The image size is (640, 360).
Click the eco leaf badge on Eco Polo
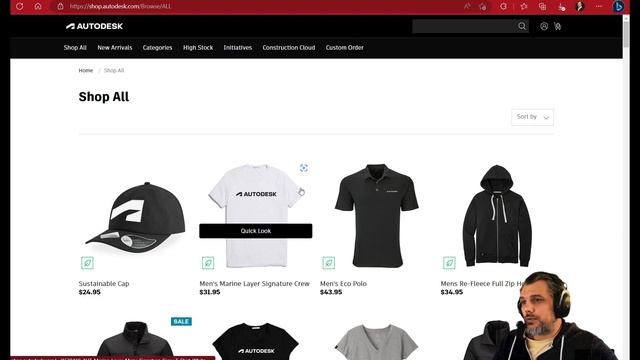[x=329, y=263]
